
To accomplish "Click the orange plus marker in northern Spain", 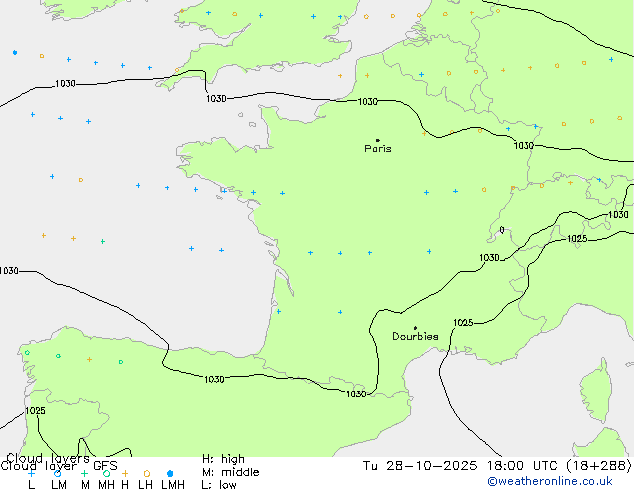I will click(89, 359).
